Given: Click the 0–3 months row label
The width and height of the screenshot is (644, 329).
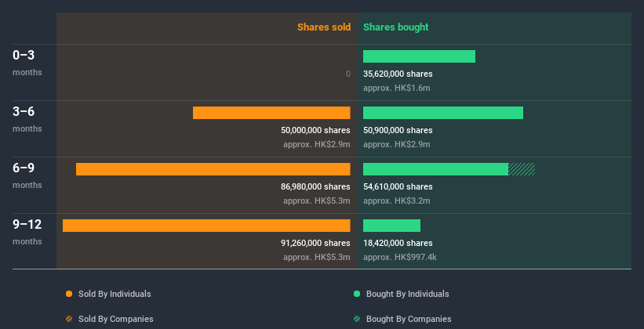Looking at the screenshot, I should click(x=27, y=63).
